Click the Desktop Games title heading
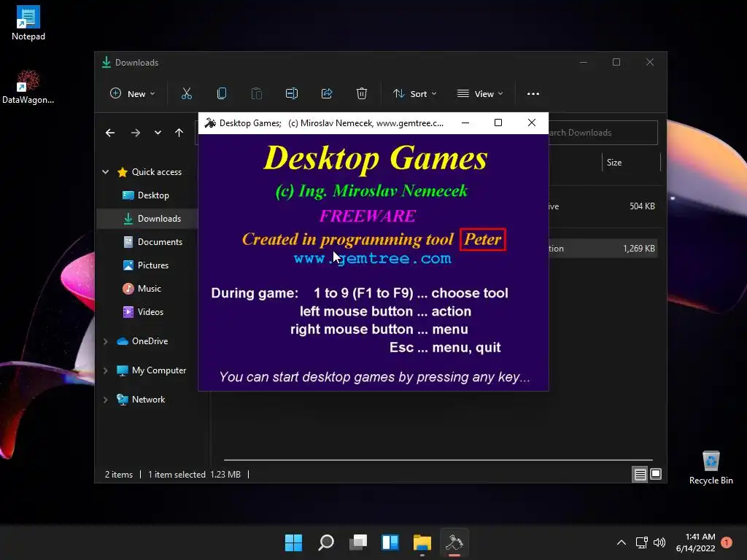 pyautogui.click(x=376, y=158)
